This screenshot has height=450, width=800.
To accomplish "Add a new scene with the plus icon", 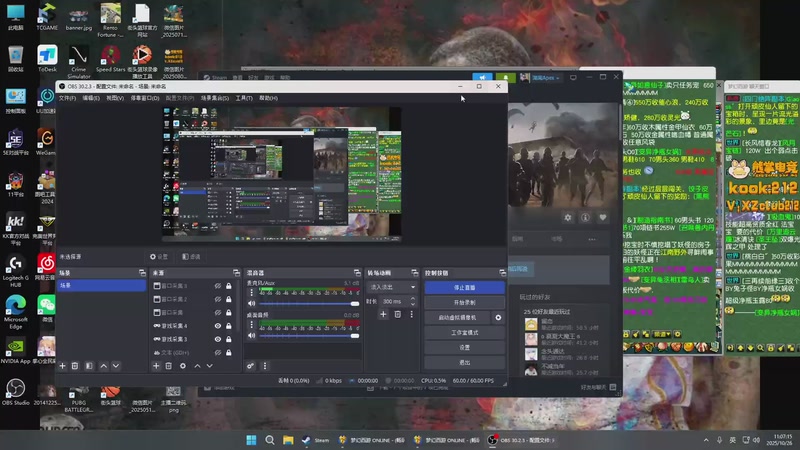I will click(62, 366).
